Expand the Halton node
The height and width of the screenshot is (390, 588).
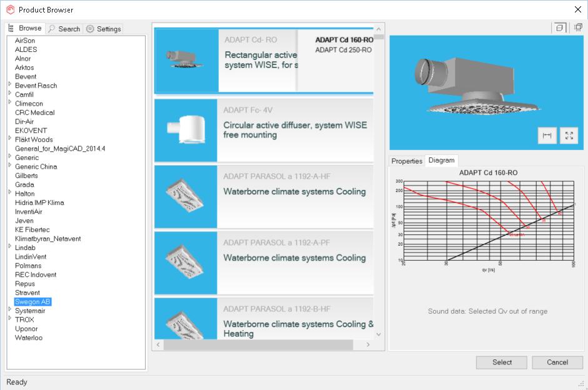point(10,192)
